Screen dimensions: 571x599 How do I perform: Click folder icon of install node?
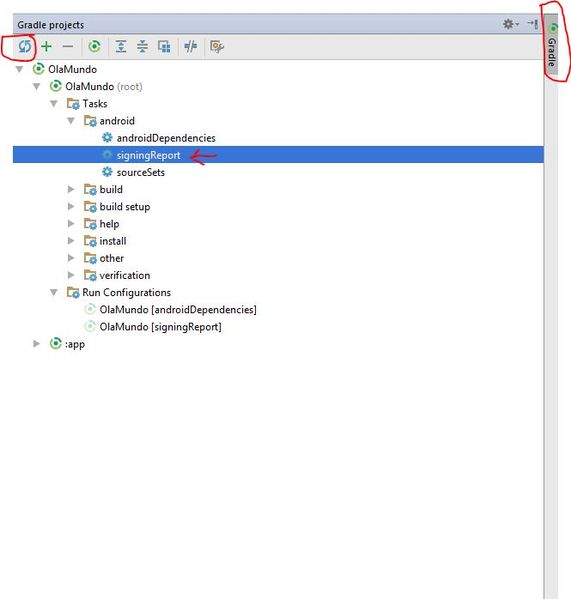[90, 241]
